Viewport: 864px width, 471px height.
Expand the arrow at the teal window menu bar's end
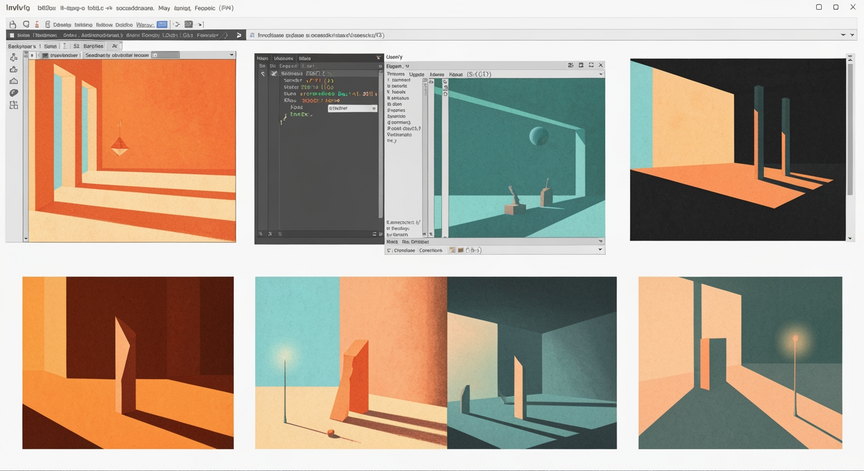pos(601,74)
